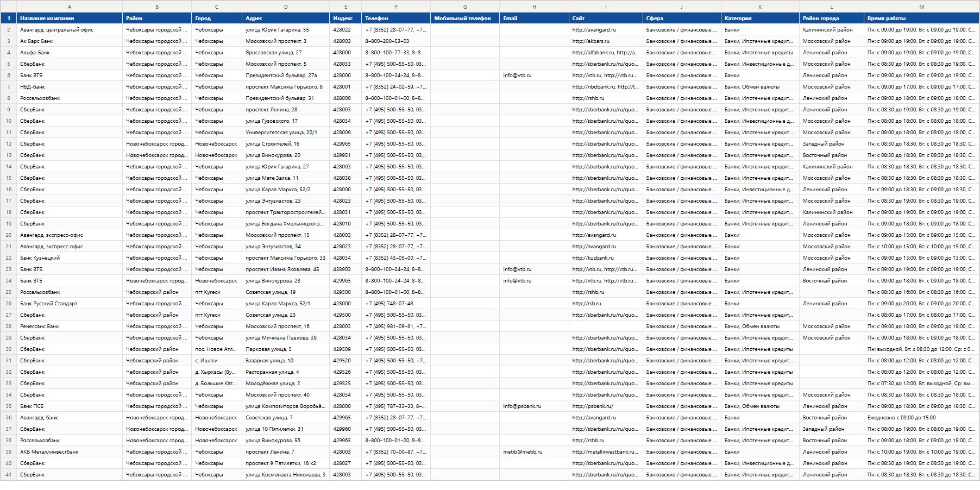Click the 'Район города' header cell
Viewport: 980px width, 490px height.
click(x=832, y=18)
